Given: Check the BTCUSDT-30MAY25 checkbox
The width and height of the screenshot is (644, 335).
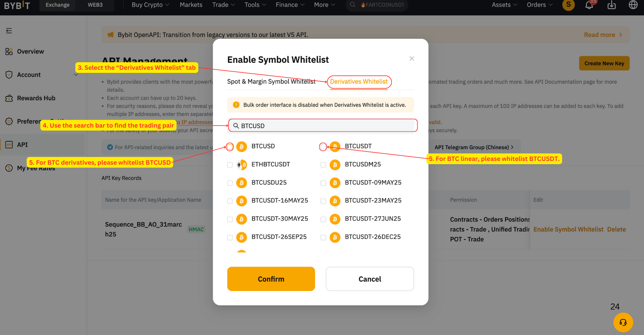Looking at the screenshot, I should [x=230, y=219].
